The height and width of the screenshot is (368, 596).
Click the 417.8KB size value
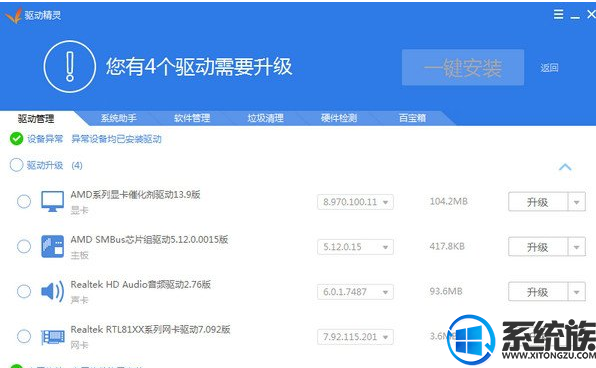pos(447,246)
